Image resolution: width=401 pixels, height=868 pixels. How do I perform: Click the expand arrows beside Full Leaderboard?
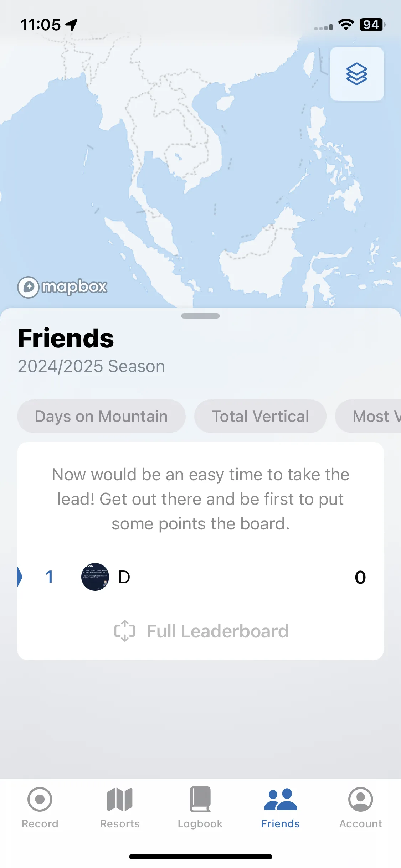(x=125, y=631)
